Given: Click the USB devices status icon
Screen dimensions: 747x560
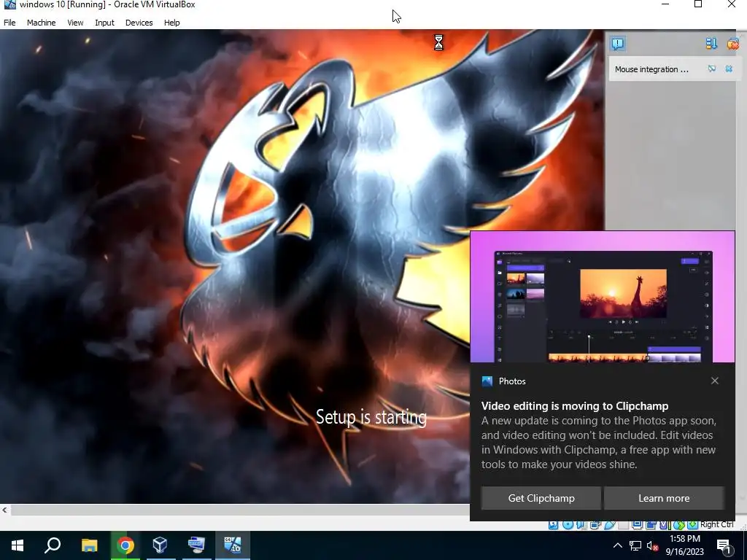Looking at the screenshot, I should (609, 525).
